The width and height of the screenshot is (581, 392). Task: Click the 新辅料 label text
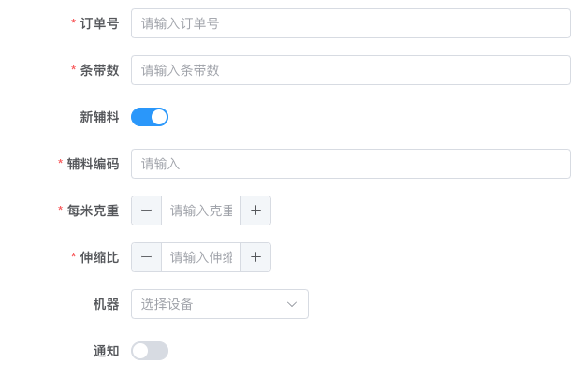point(99,117)
